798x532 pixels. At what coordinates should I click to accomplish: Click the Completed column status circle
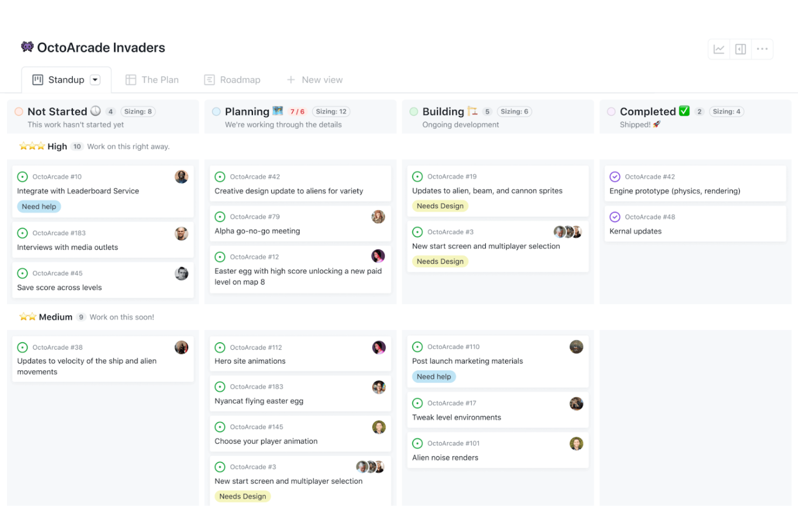(x=611, y=112)
